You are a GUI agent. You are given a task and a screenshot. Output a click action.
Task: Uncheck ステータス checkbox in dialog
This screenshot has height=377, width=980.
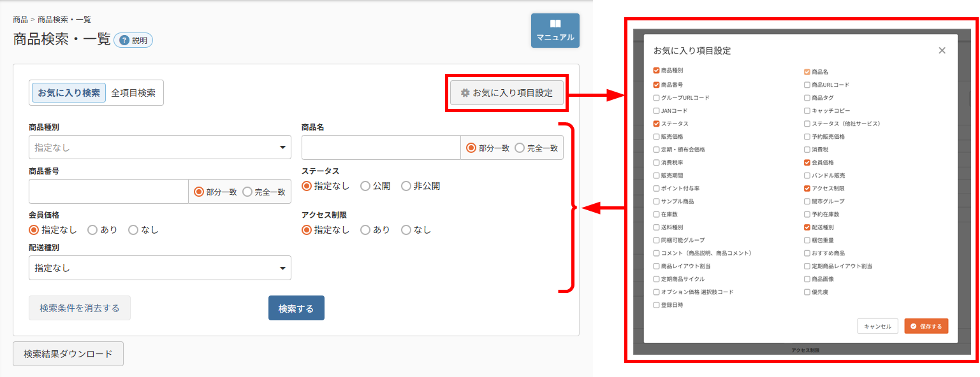point(657,124)
